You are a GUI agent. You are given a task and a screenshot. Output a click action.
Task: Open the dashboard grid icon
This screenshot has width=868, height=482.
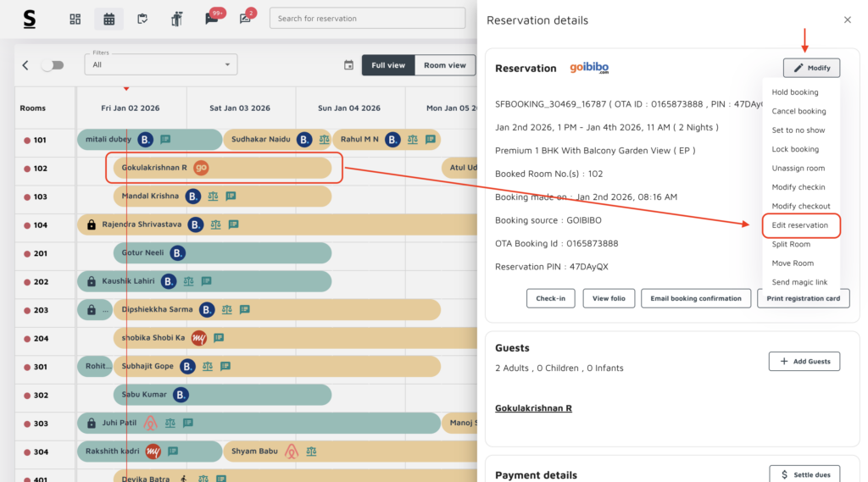(75, 19)
